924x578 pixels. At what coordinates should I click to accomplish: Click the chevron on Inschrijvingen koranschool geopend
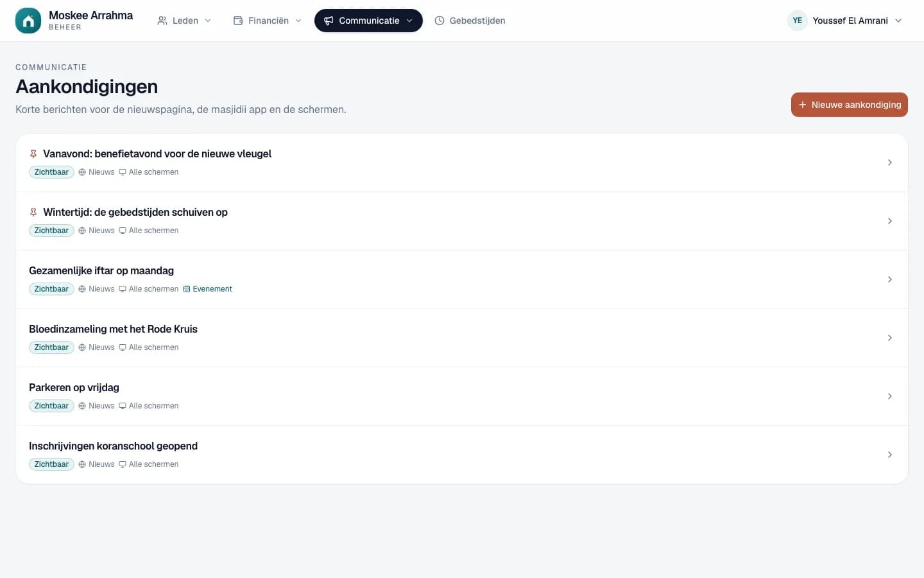click(890, 455)
